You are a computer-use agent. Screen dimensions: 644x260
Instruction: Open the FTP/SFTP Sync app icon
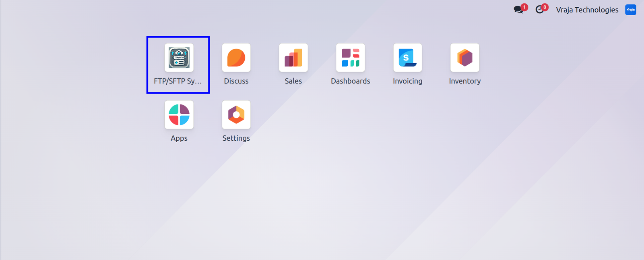179,58
